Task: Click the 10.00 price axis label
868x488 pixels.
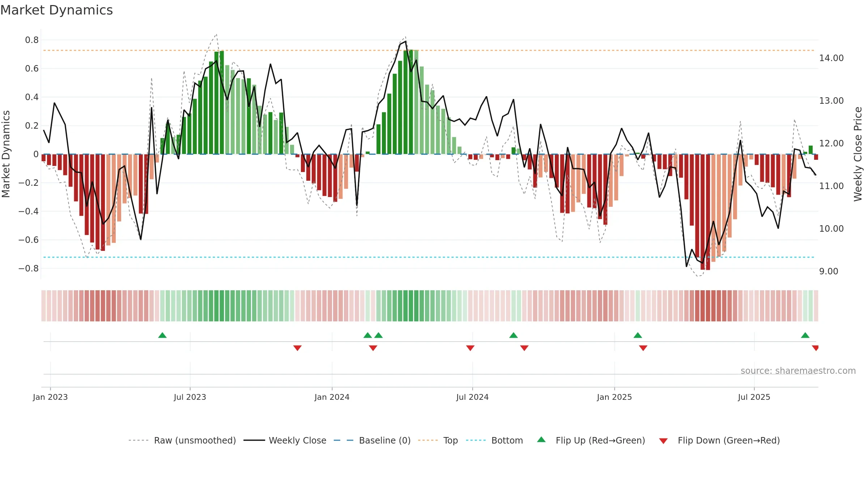Action: point(831,228)
